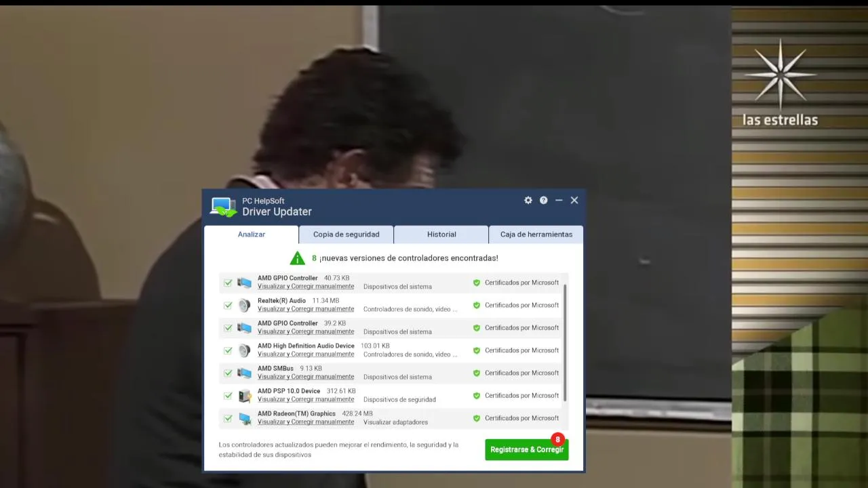The image size is (868, 488).
Task: Uncheck the AMD GPIO Controller 39.2 KB checkbox
Action: coord(228,328)
